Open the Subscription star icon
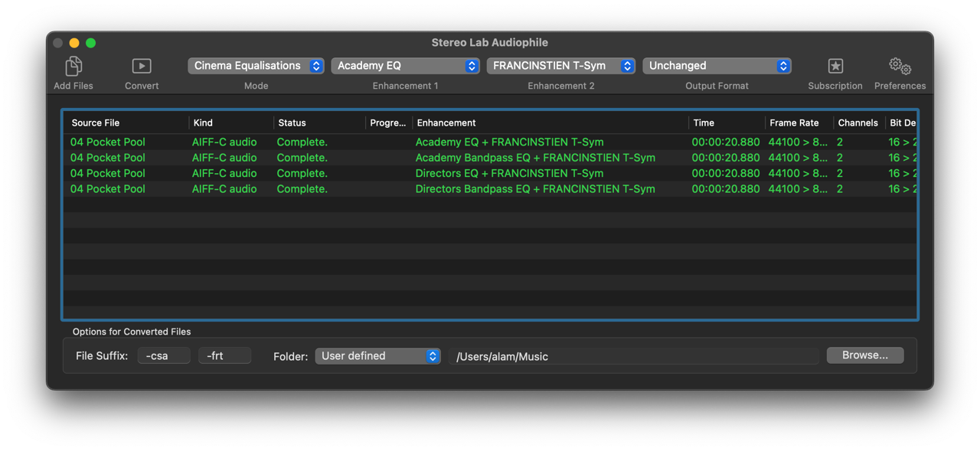The image size is (980, 451). click(835, 67)
